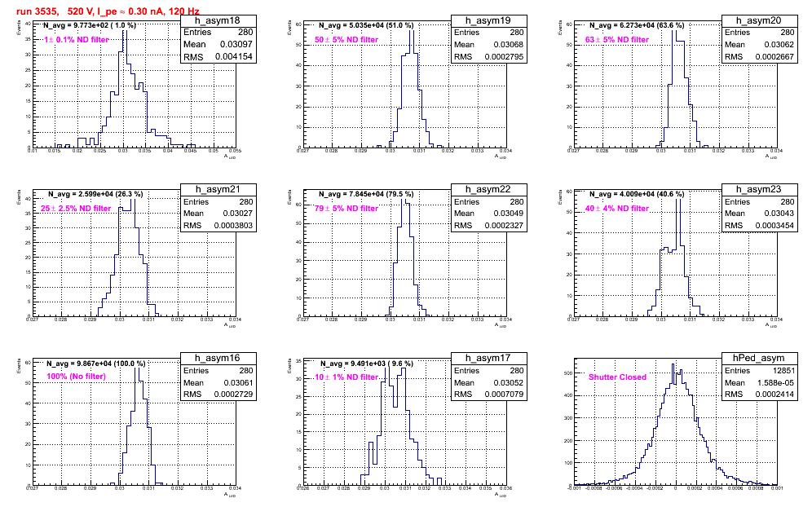812x507 pixels.
Task: Click the magenta '100% (No filter)' label
Action: 76,377
